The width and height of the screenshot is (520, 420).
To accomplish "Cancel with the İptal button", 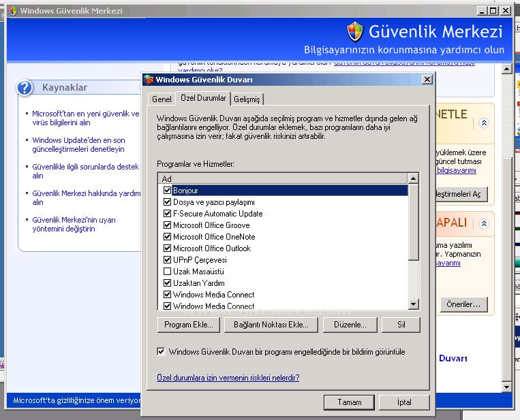I will tap(404, 402).
